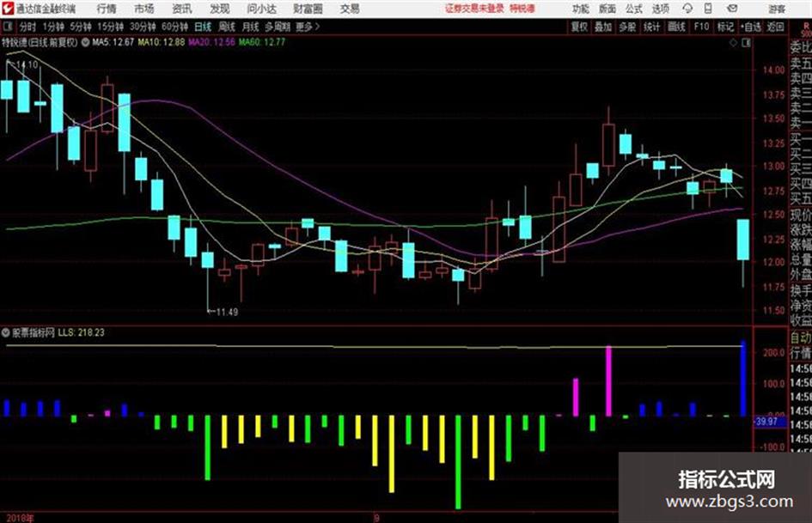812x523 pixels.
Task: Open the 交易 menu
Action: pos(350,9)
